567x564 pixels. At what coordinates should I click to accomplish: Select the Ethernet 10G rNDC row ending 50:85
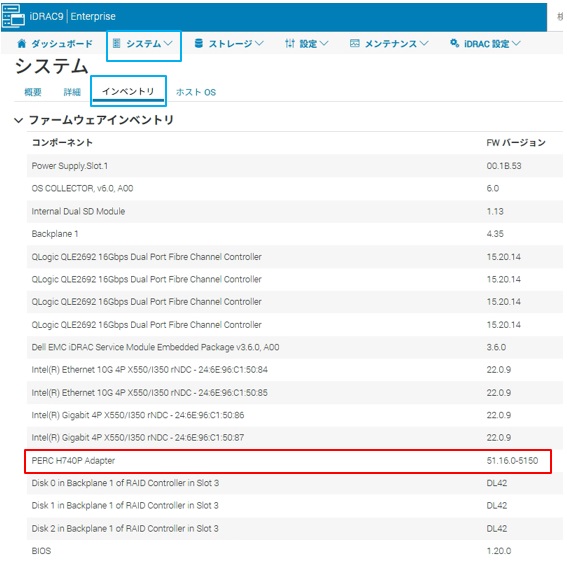294,393
